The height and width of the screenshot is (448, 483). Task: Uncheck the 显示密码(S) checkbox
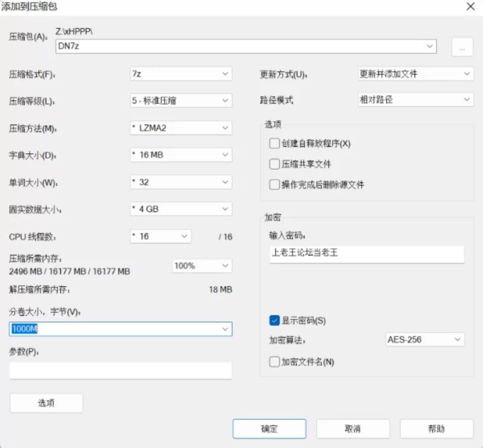tap(274, 320)
